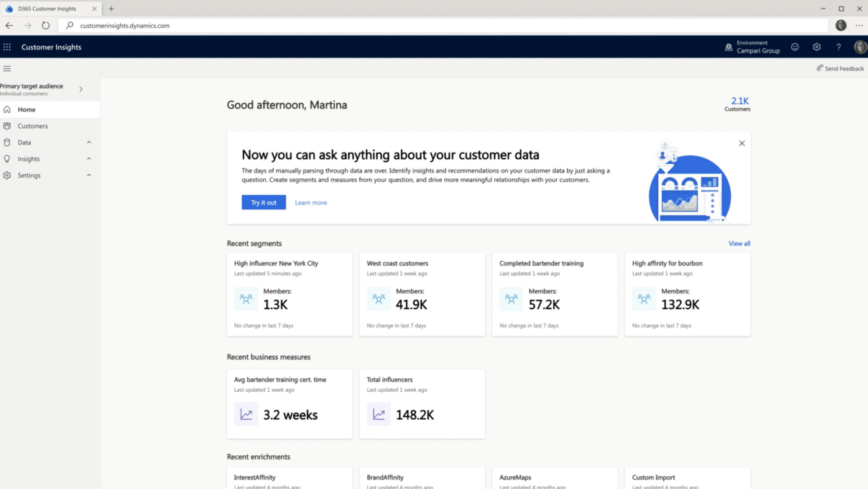
Task: Click the Customer Insights app title
Action: (x=51, y=47)
